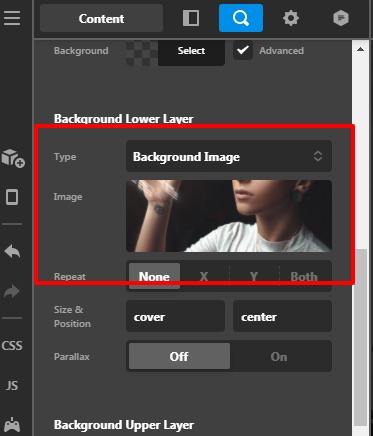Image resolution: width=373 pixels, height=436 pixels.
Task: Click the Background Select button
Action: tap(191, 52)
